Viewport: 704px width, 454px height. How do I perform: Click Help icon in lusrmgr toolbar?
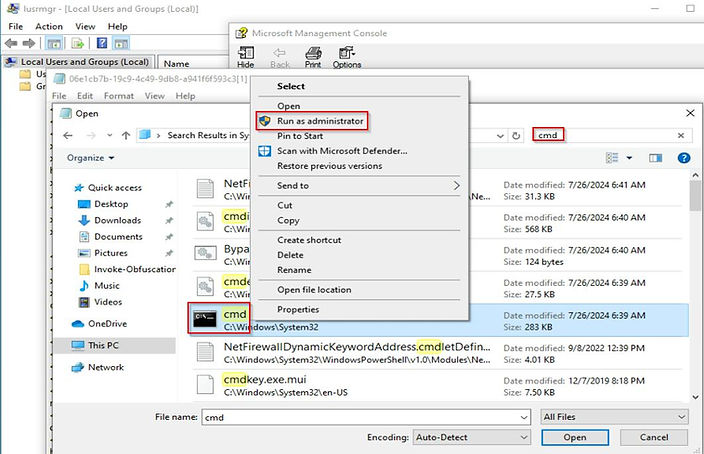pos(102,43)
